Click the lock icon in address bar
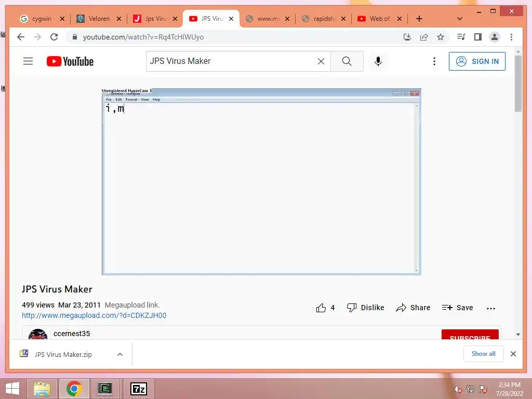Screen dimensions: 532x399 pyautogui.click(x=75, y=37)
